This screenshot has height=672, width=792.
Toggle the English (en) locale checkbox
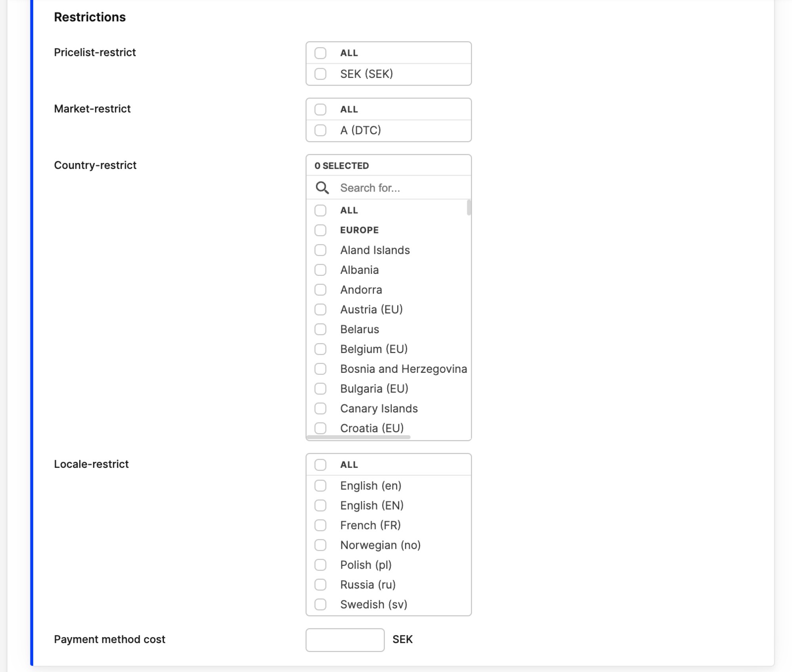pyautogui.click(x=320, y=485)
